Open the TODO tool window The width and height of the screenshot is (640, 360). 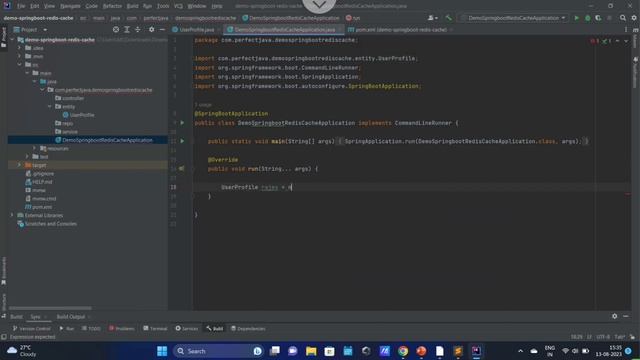(x=91, y=329)
